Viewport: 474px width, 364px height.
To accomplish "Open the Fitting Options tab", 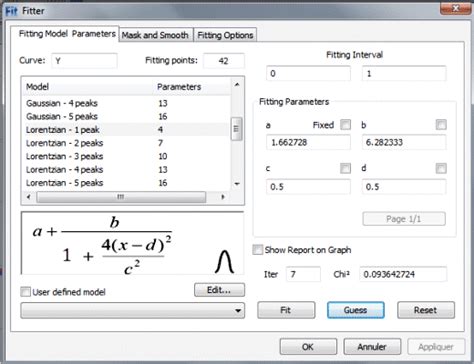I will (225, 35).
